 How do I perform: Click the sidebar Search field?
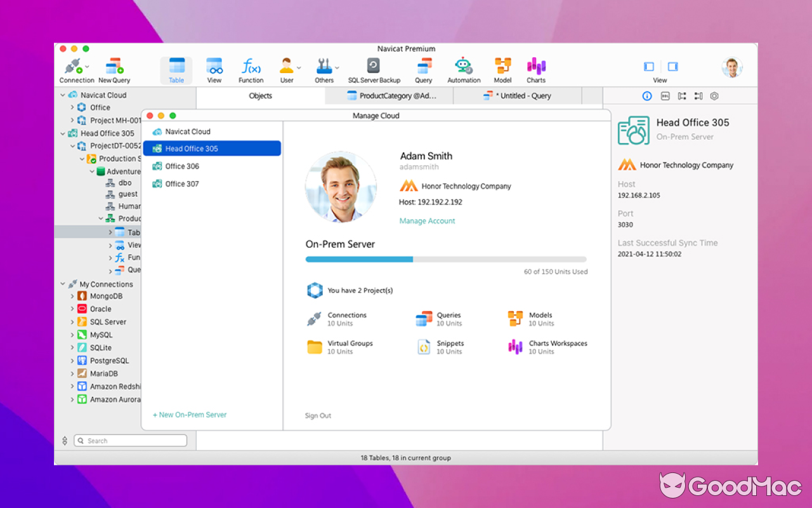pos(130,440)
